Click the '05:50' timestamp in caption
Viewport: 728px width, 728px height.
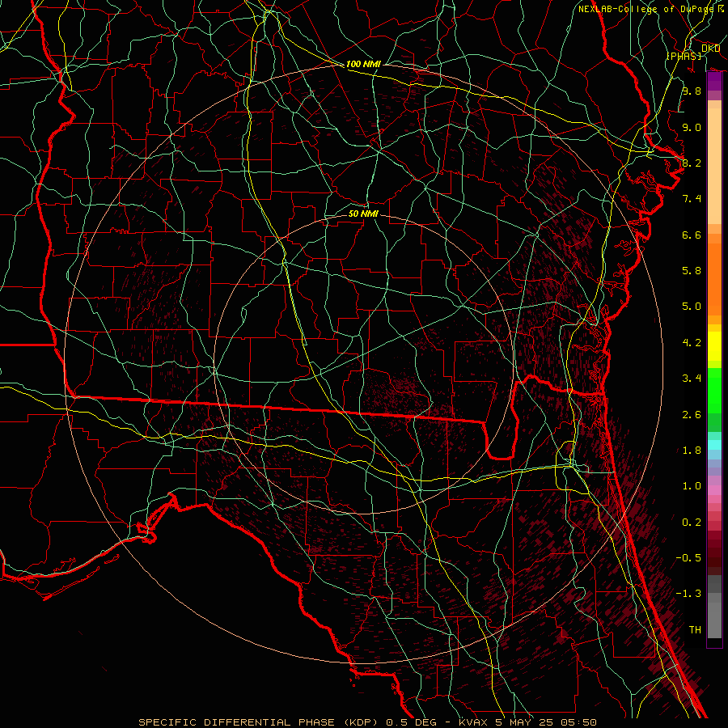point(578,722)
